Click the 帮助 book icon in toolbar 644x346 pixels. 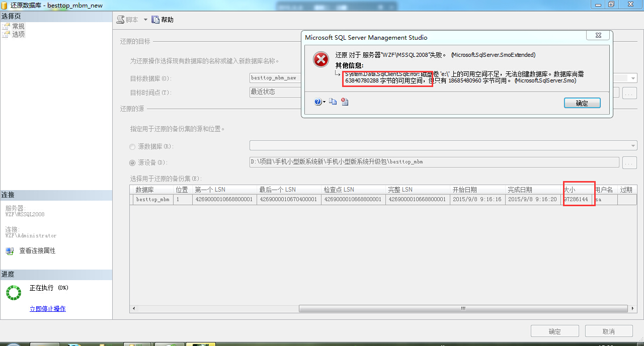pyautogui.click(x=155, y=20)
